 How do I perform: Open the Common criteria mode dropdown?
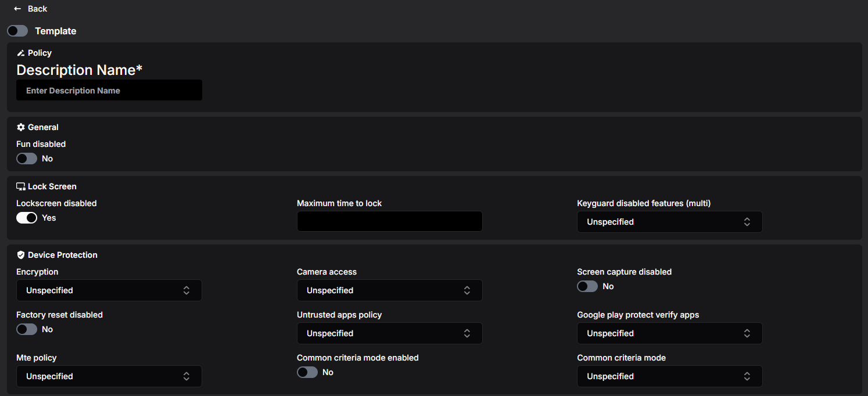pyautogui.click(x=669, y=376)
